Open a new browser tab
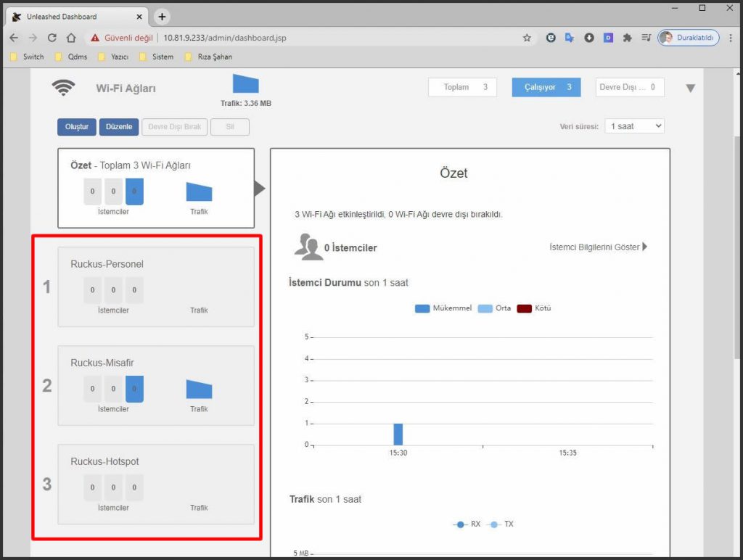 [162, 17]
